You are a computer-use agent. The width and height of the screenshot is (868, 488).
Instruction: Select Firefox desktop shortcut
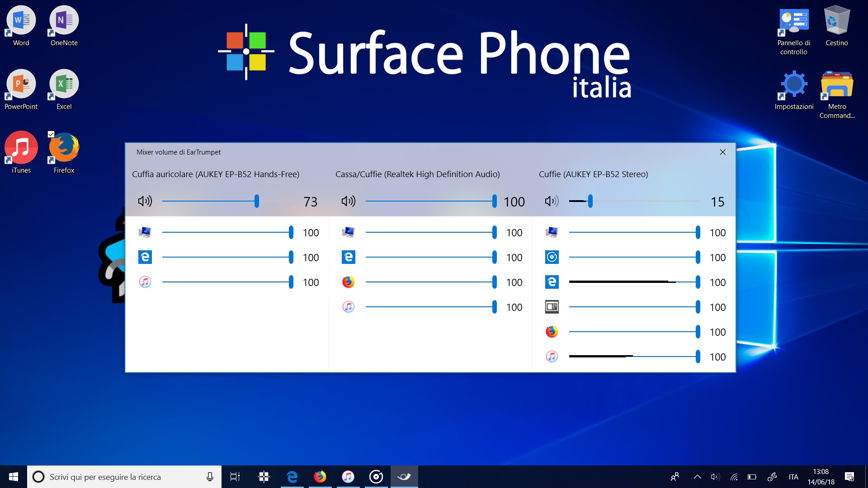(64, 153)
